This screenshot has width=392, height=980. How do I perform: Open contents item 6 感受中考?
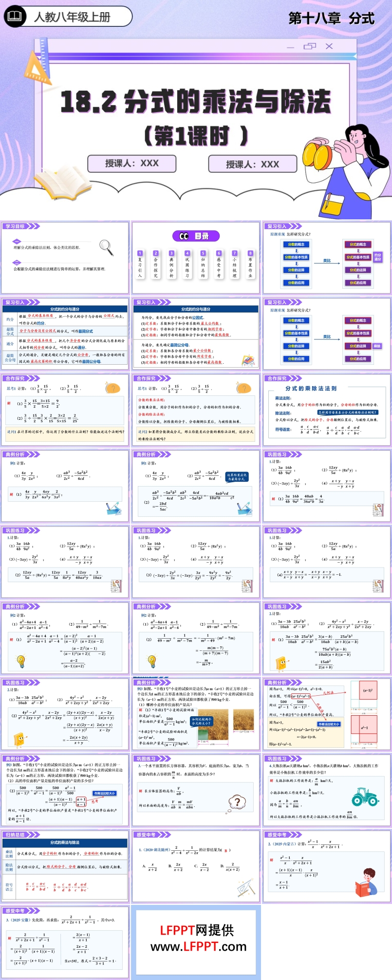tap(219, 264)
